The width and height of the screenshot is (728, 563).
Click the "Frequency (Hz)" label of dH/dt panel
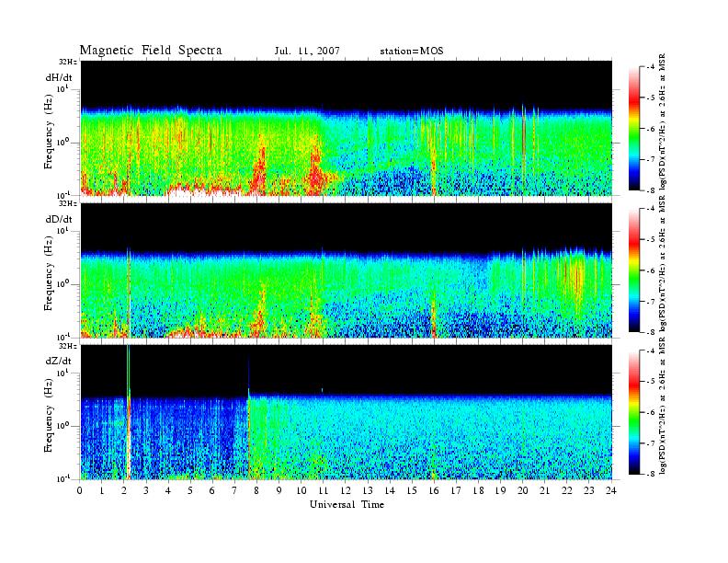point(49,132)
